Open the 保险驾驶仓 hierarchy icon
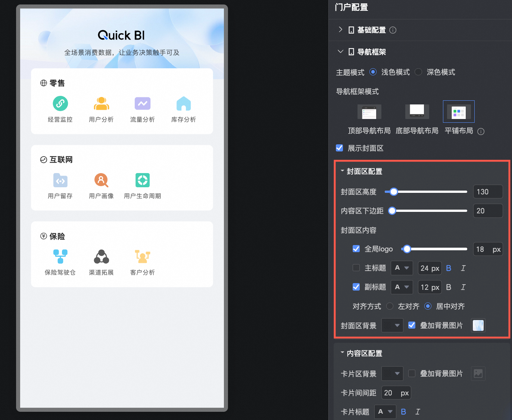 (60, 257)
